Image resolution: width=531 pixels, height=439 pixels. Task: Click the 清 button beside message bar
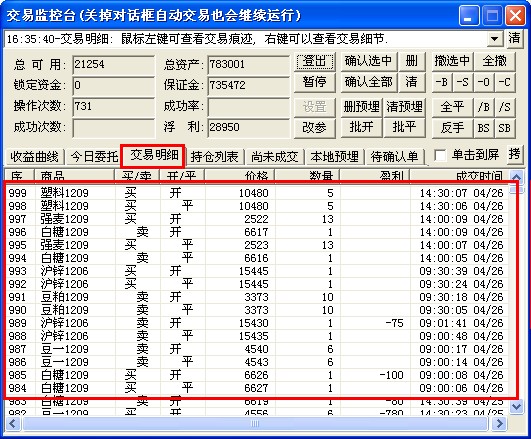[514, 38]
